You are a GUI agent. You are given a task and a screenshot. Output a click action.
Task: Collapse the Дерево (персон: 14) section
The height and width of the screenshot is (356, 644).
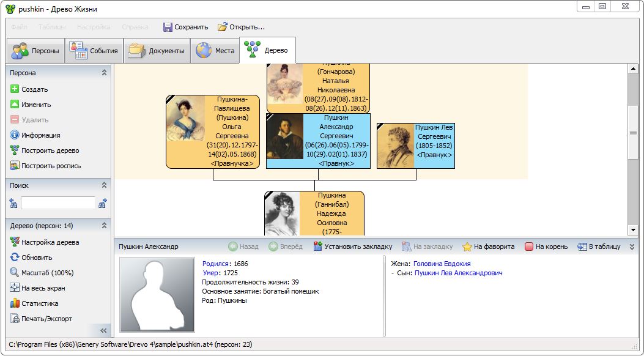click(x=104, y=227)
